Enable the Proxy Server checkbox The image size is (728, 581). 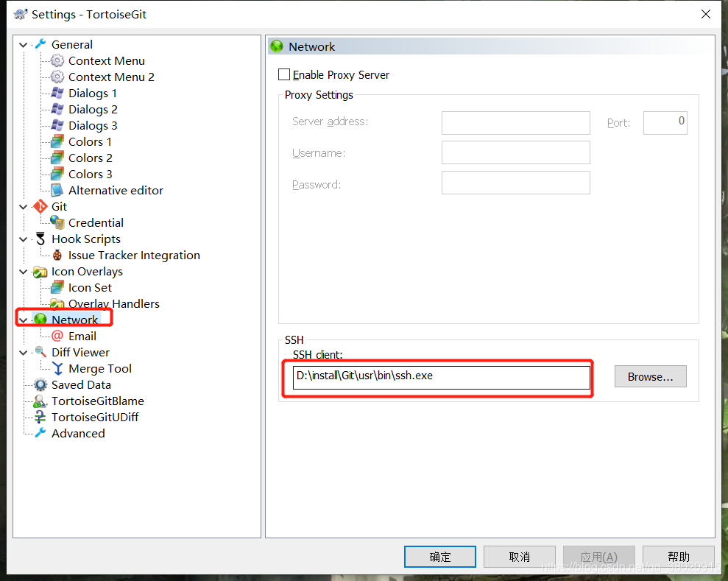coord(284,74)
